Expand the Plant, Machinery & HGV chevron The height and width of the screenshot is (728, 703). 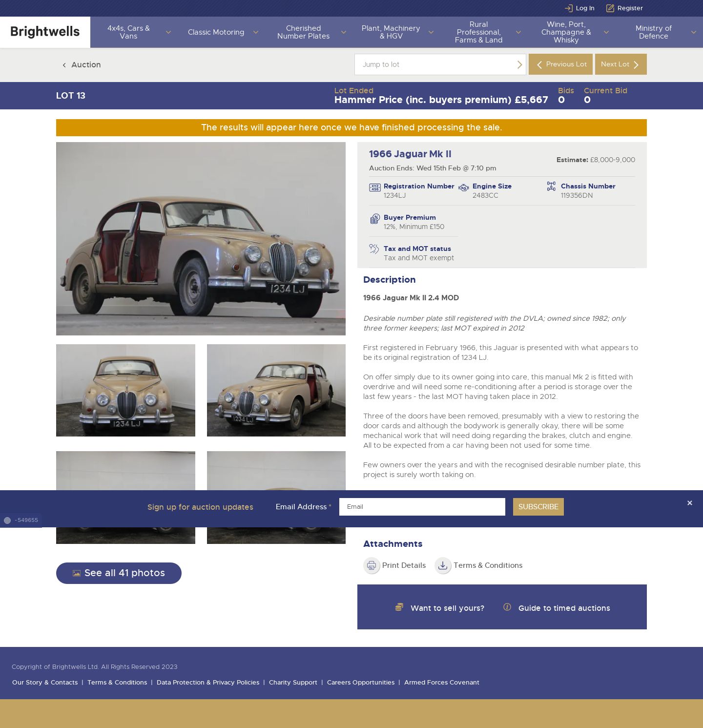pos(431,32)
